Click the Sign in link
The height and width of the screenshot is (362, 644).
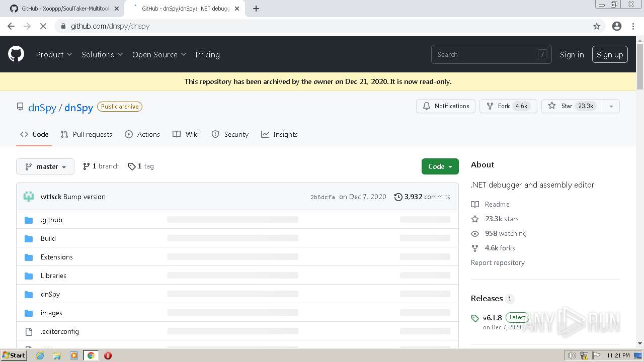pos(572,54)
